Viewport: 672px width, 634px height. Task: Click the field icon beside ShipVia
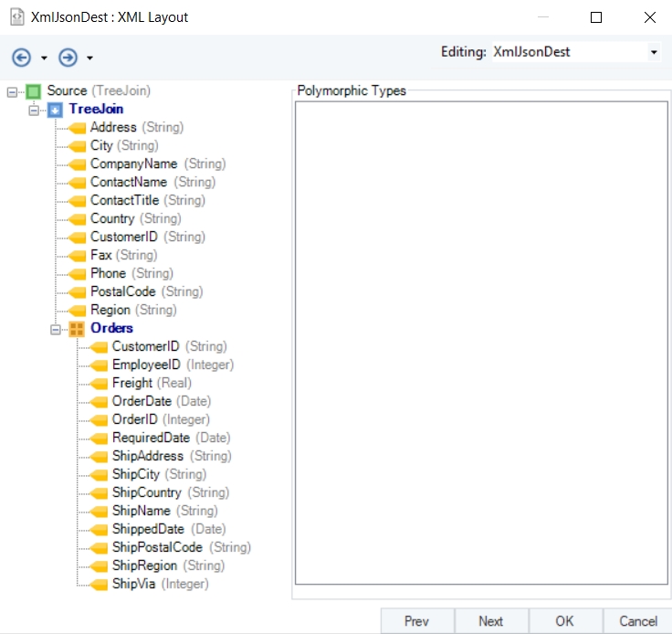tap(99, 585)
